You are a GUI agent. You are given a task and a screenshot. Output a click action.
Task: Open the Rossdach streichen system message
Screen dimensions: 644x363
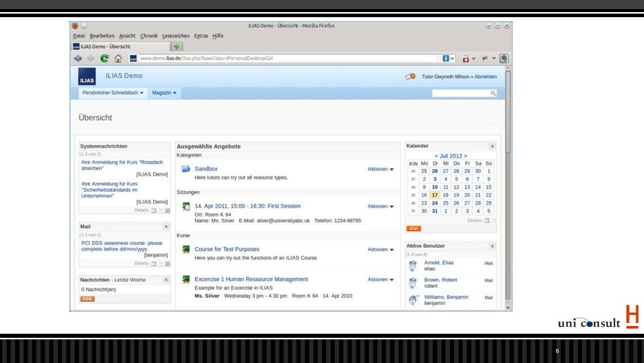coord(122,165)
